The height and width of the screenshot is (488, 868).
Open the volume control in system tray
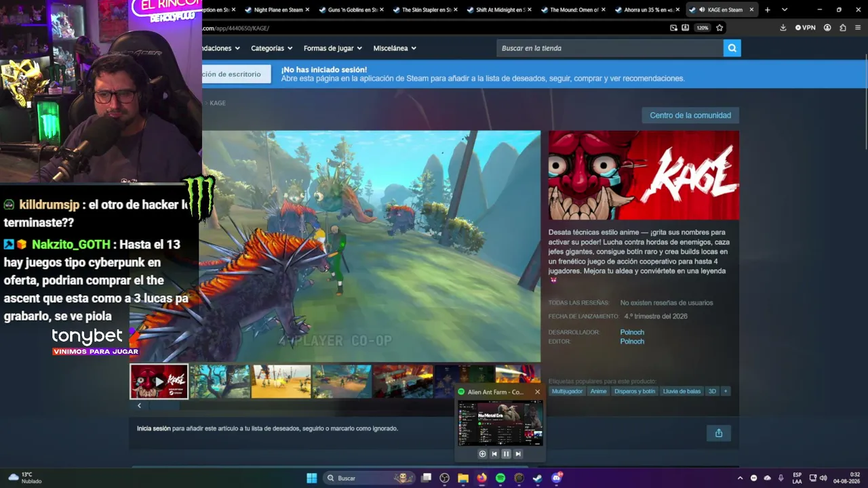pos(825,478)
